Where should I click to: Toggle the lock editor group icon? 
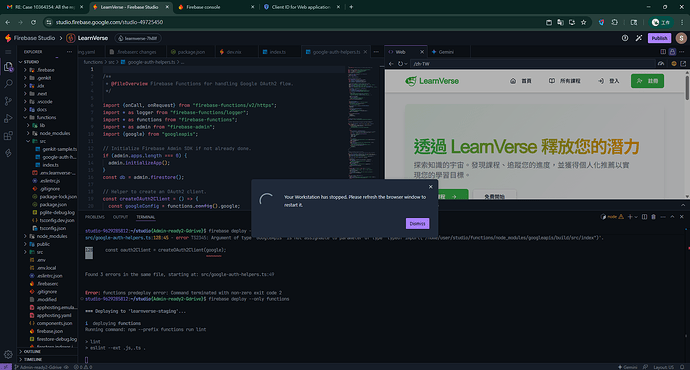(x=672, y=52)
